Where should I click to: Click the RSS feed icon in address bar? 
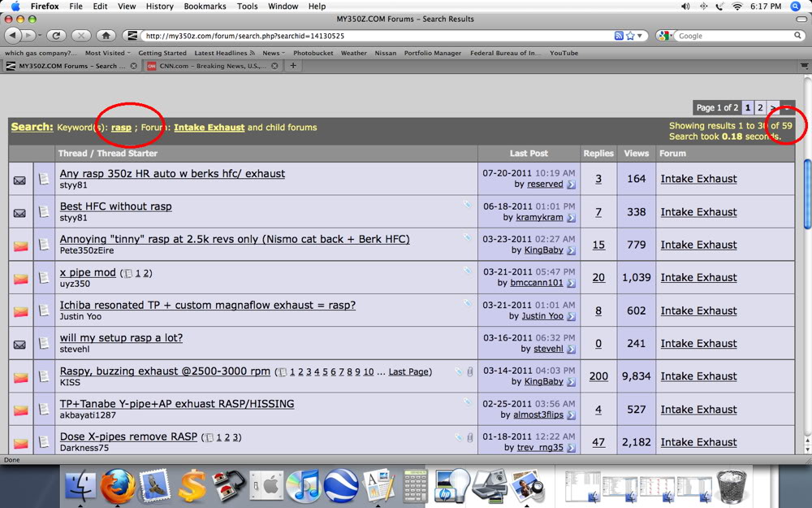618,36
